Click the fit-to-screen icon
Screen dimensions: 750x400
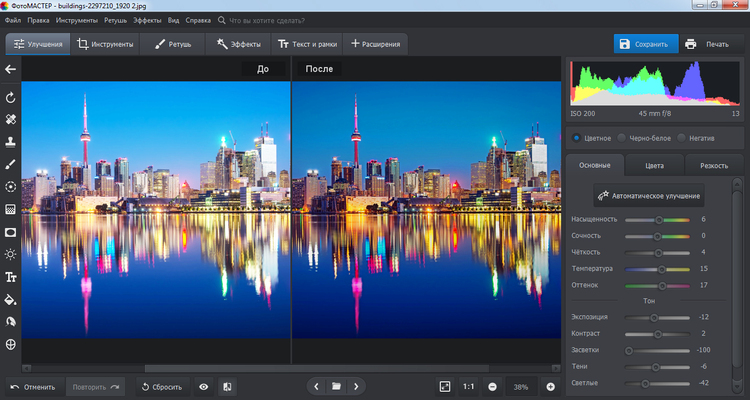445,386
